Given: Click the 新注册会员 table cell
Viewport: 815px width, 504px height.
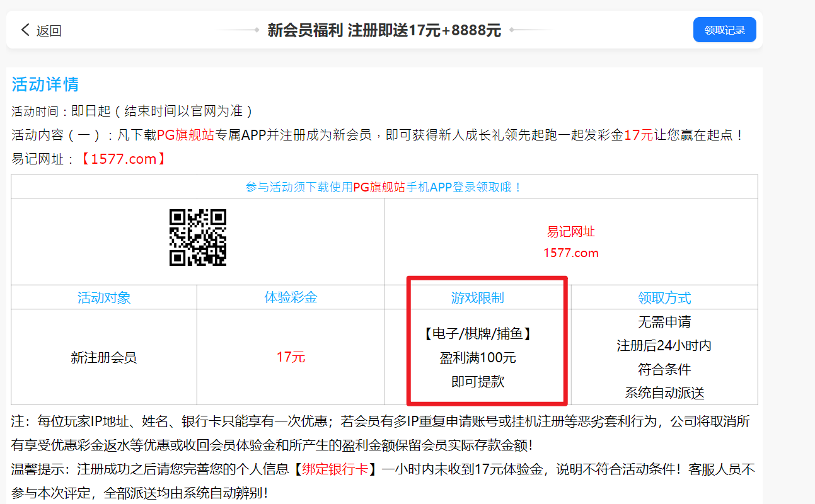Looking at the screenshot, I should coord(104,358).
